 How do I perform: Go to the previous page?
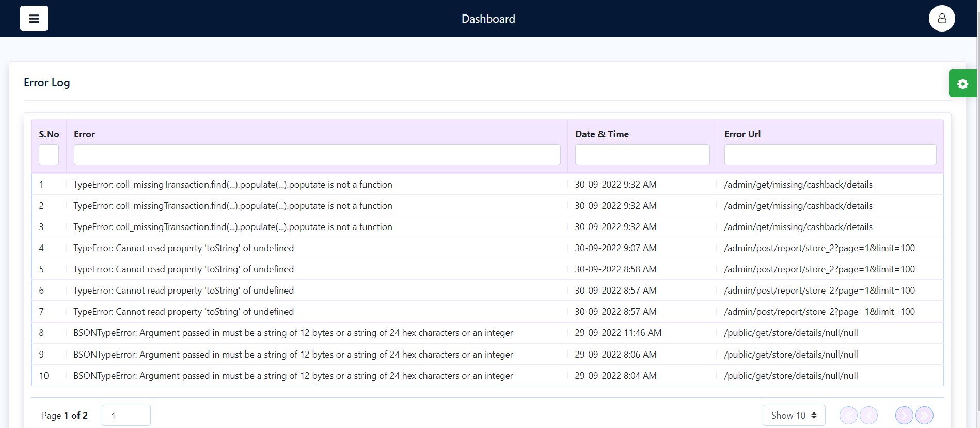869,415
